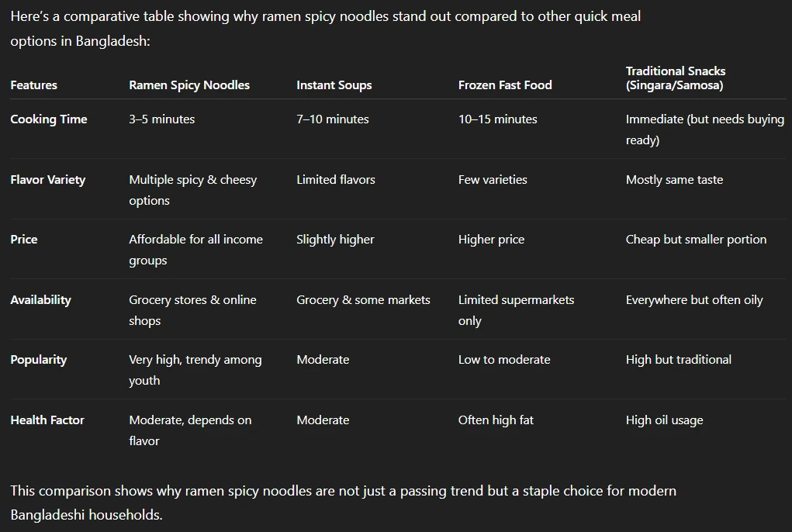Click the 'Availability' row label

(x=40, y=300)
